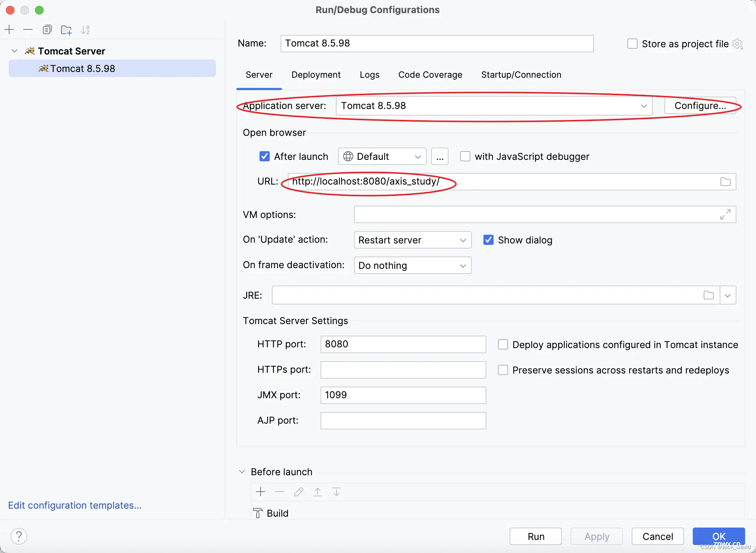The image size is (756, 553).
Task: Click the share configuration folder icon
Action: coord(66,29)
